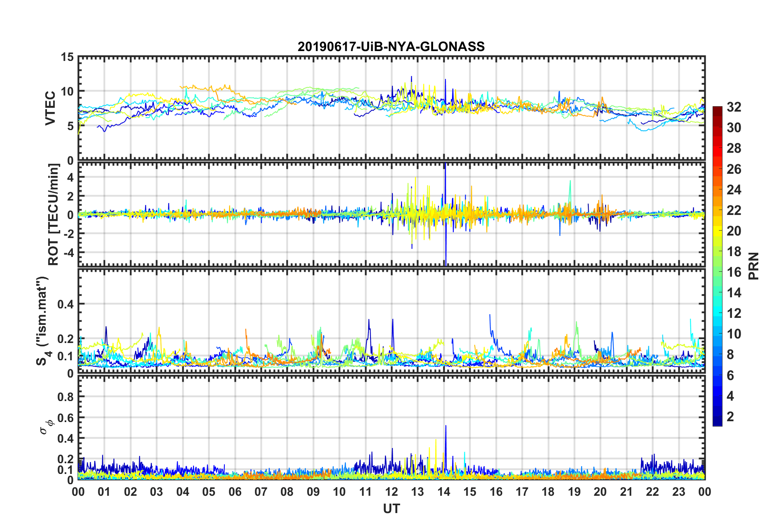Viewport: 783px width, 532px height.
Task: Click the VTEC axis tick label 15
Action: pyautogui.click(x=67, y=57)
